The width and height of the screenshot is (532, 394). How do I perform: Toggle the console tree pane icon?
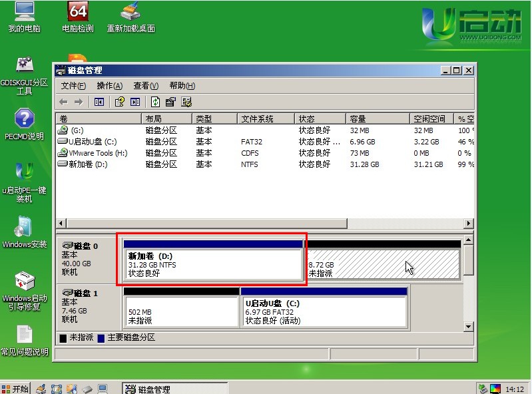(x=99, y=102)
